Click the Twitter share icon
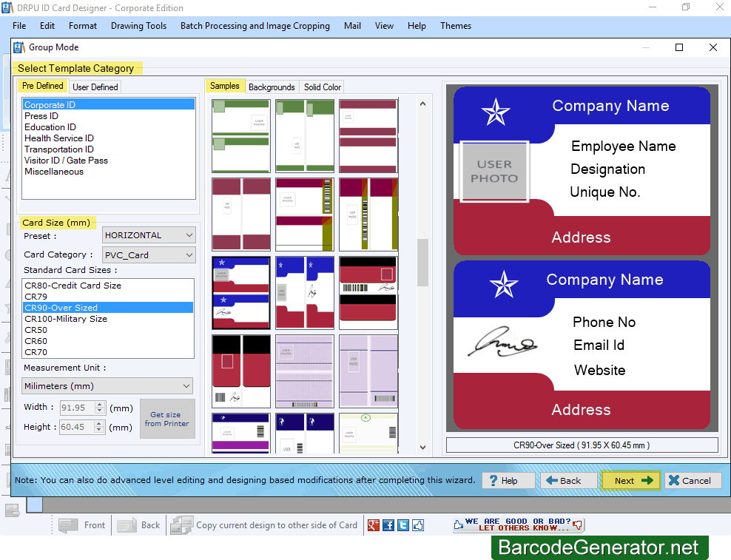This screenshot has width=731, height=560. pos(403,525)
